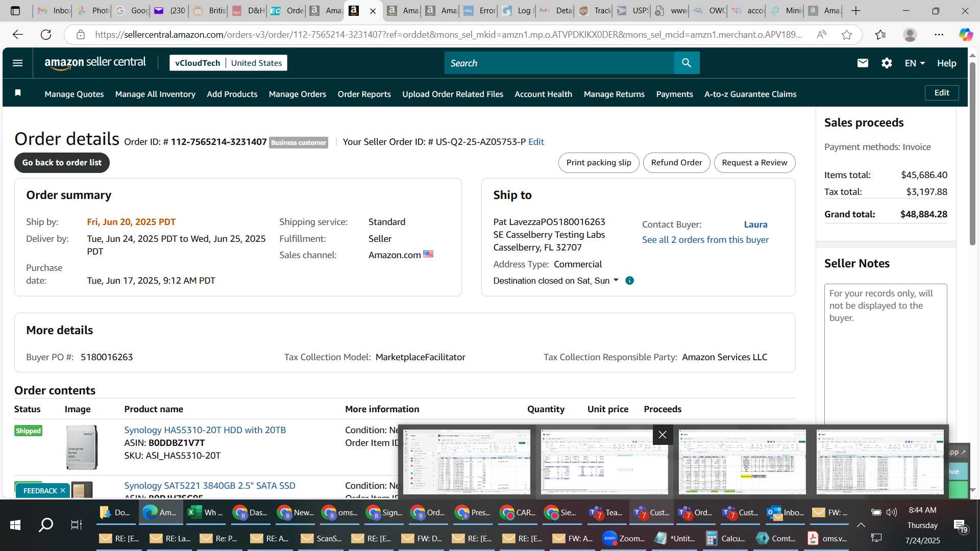Image resolution: width=980 pixels, height=551 pixels.
Task: Go to Add Products
Action: [x=232, y=94]
